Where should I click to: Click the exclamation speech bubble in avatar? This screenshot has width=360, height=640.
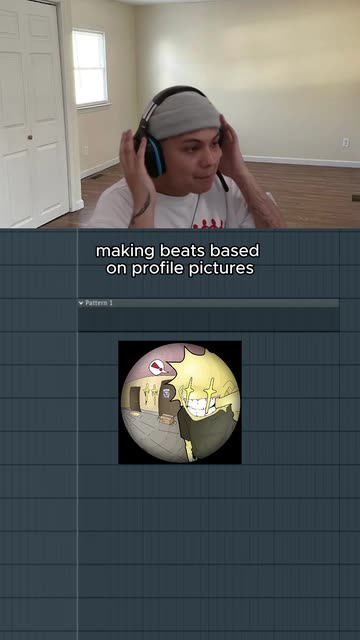tap(158, 367)
